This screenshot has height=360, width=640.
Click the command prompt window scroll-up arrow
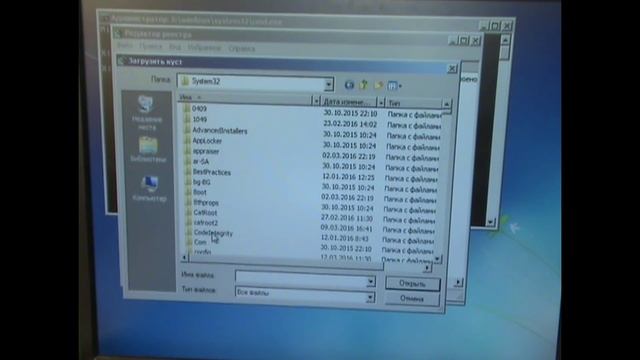click(x=505, y=40)
